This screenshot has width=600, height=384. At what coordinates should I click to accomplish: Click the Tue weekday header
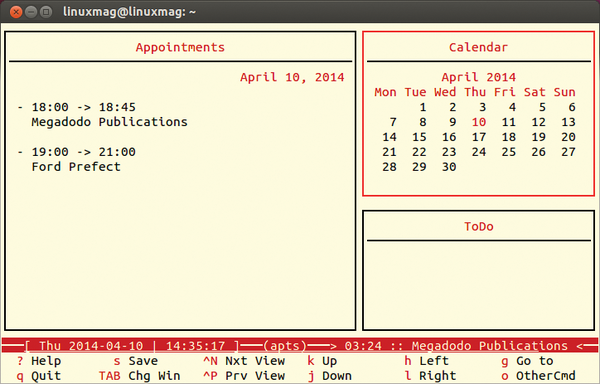[415, 92]
